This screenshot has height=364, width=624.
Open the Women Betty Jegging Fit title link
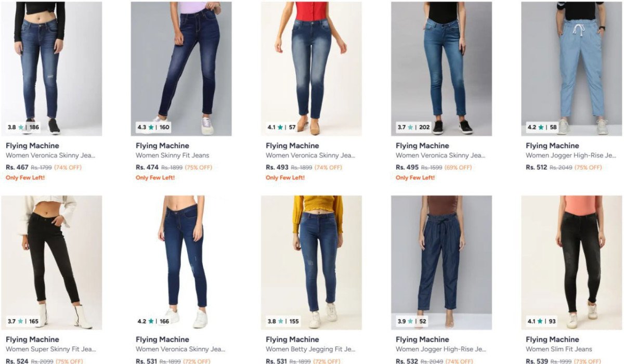pyautogui.click(x=310, y=349)
